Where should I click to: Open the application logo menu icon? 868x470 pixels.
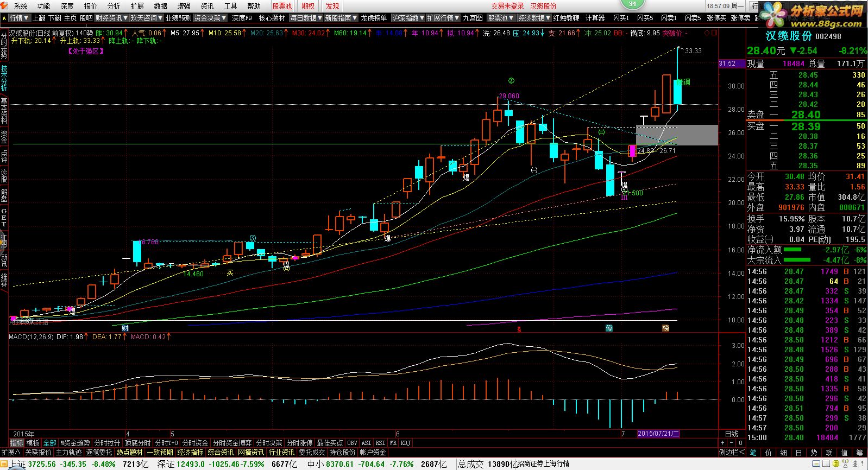tap(5, 6)
